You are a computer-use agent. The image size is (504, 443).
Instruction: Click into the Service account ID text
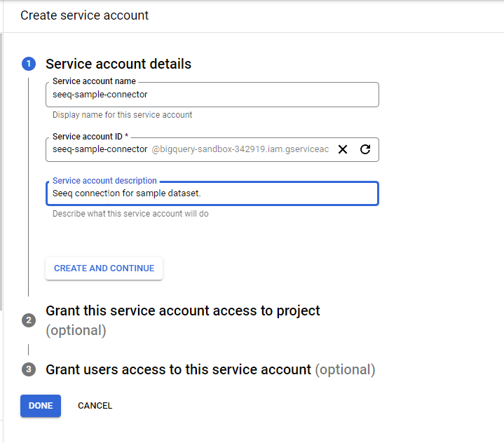pos(100,149)
